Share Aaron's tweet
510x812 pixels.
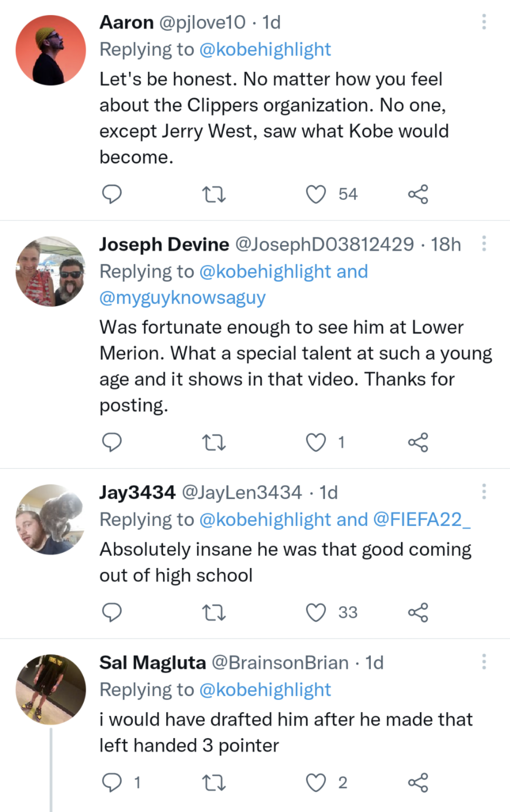(x=418, y=194)
